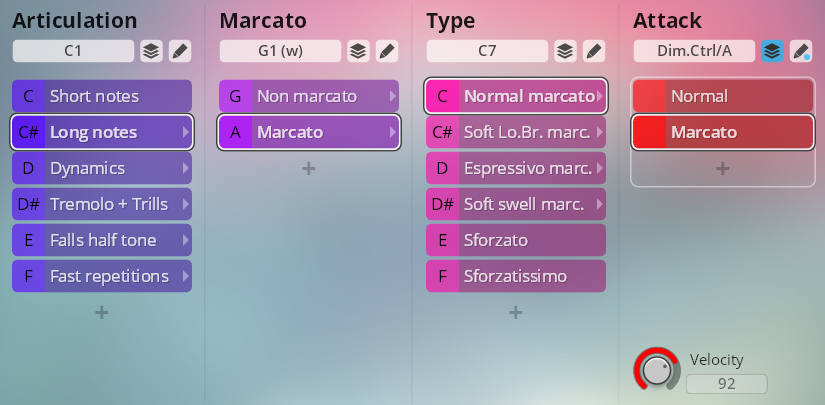Click the pencil edit icon in Articulation column

point(179,51)
